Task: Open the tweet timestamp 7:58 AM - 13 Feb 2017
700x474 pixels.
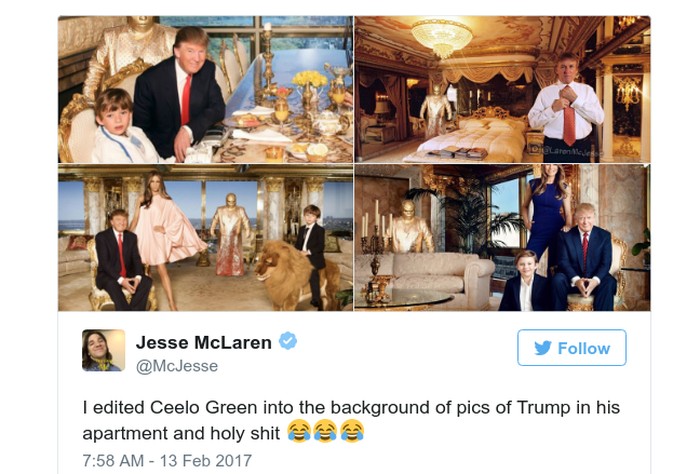Action: point(167,460)
